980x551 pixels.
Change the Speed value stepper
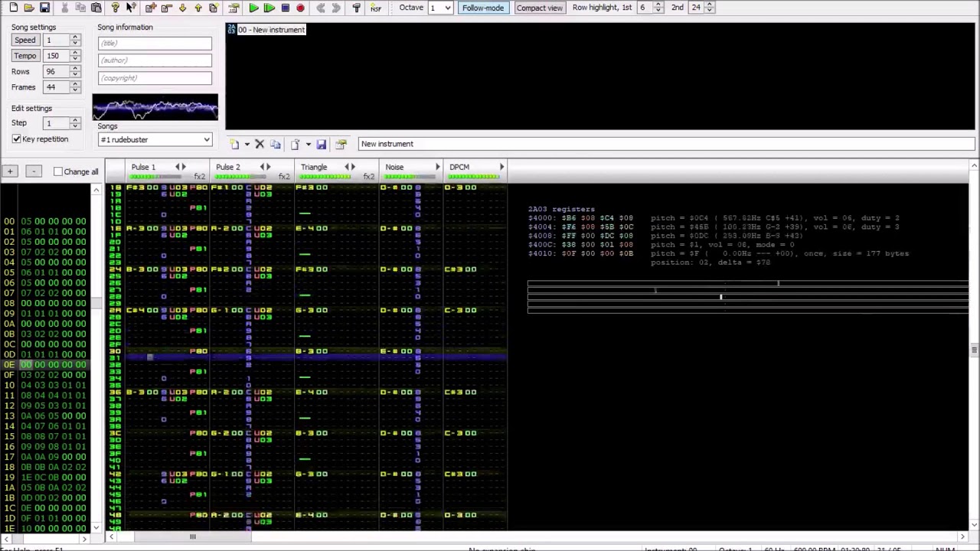click(75, 40)
